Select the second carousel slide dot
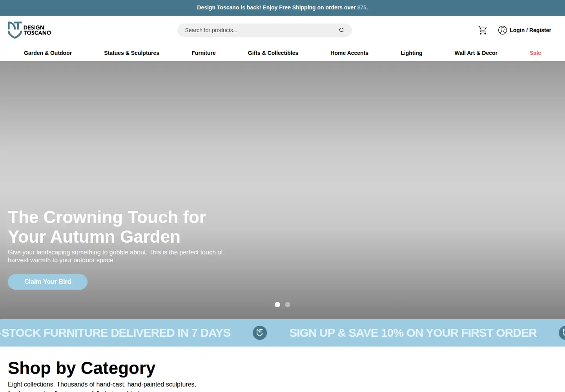The image size is (565, 392). (288, 305)
